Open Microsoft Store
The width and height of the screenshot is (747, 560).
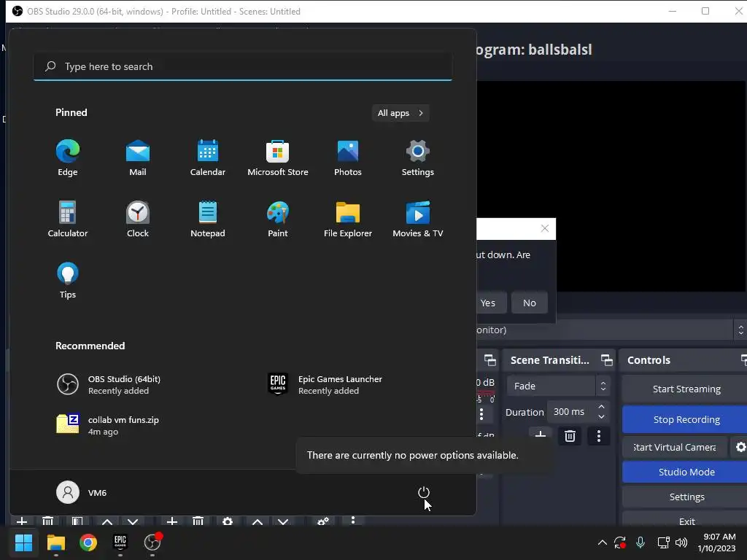coord(278,158)
